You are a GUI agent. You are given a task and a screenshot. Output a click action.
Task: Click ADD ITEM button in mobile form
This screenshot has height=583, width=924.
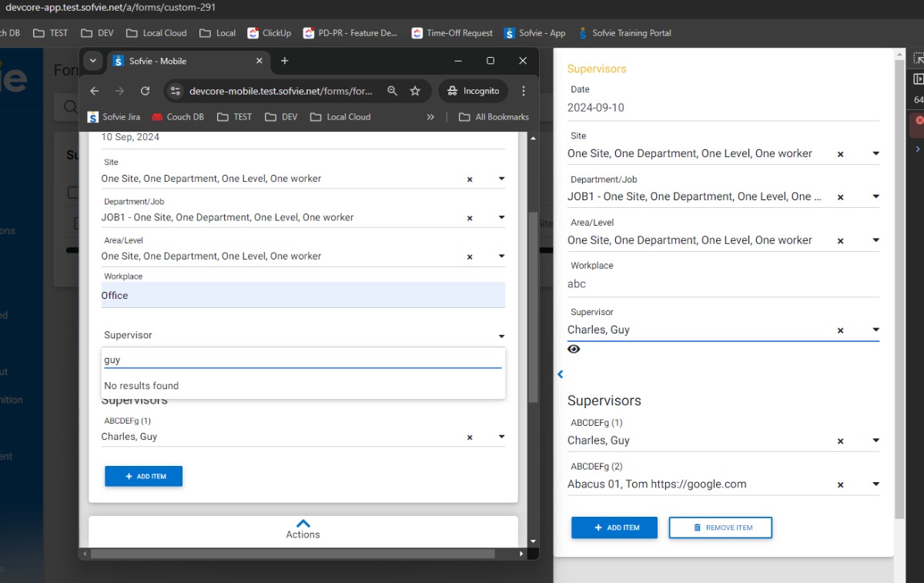[144, 476]
